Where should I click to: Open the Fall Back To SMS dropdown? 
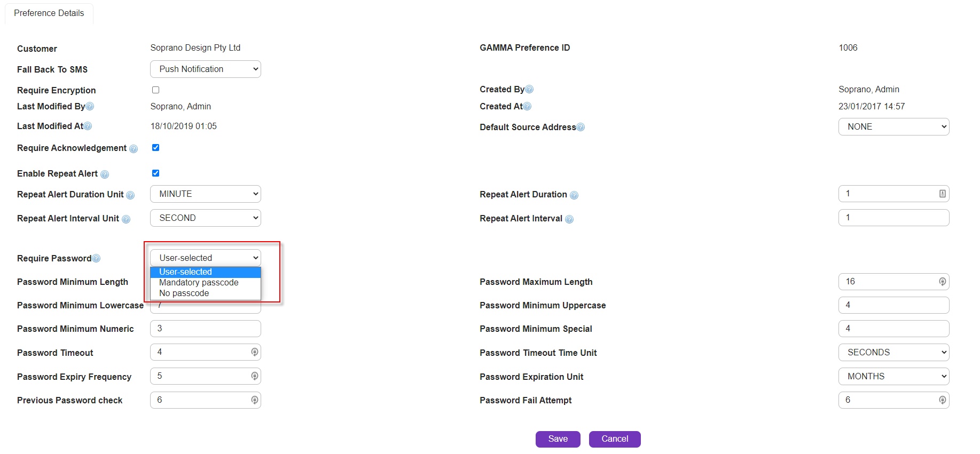click(206, 69)
